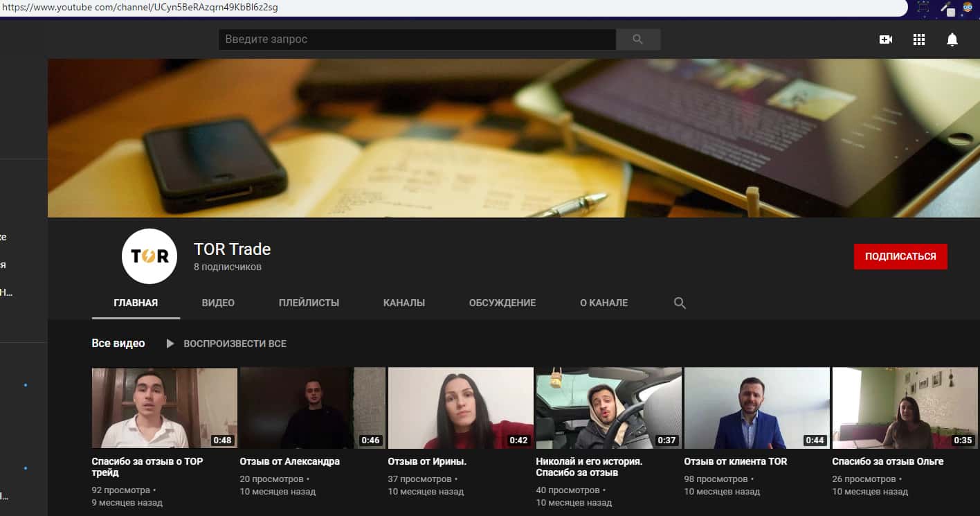This screenshot has height=516, width=980.
Task: Click the search magnifier button
Action: pos(637,39)
